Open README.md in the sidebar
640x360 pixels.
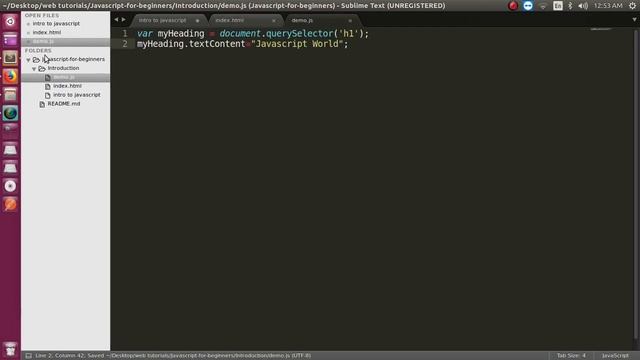coord(64,104)
